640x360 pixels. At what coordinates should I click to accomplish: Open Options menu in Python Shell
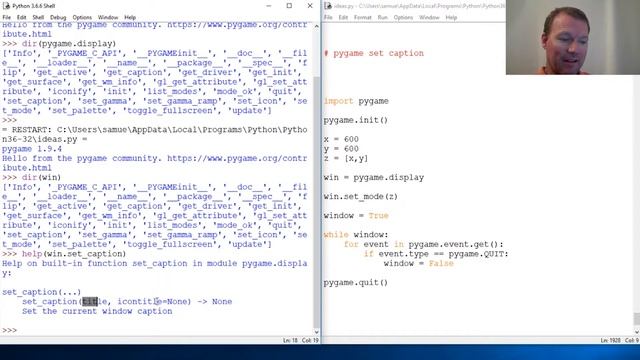click(82, 18)
